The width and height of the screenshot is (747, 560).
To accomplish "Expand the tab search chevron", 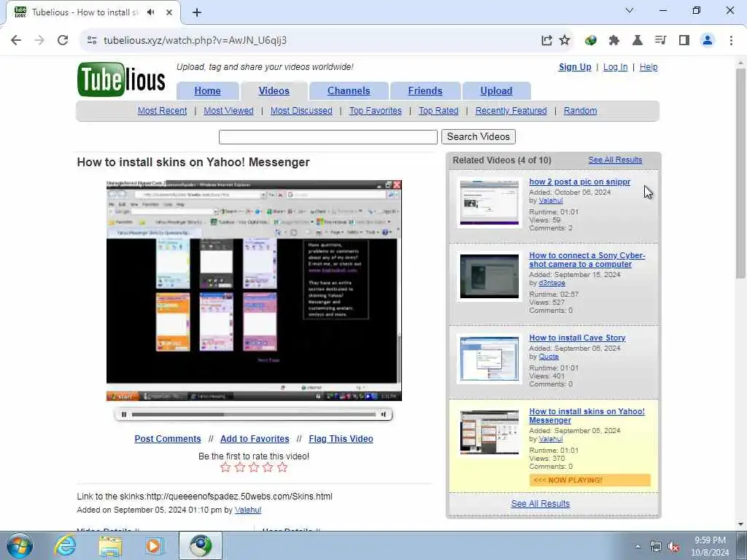I will 630,10.
